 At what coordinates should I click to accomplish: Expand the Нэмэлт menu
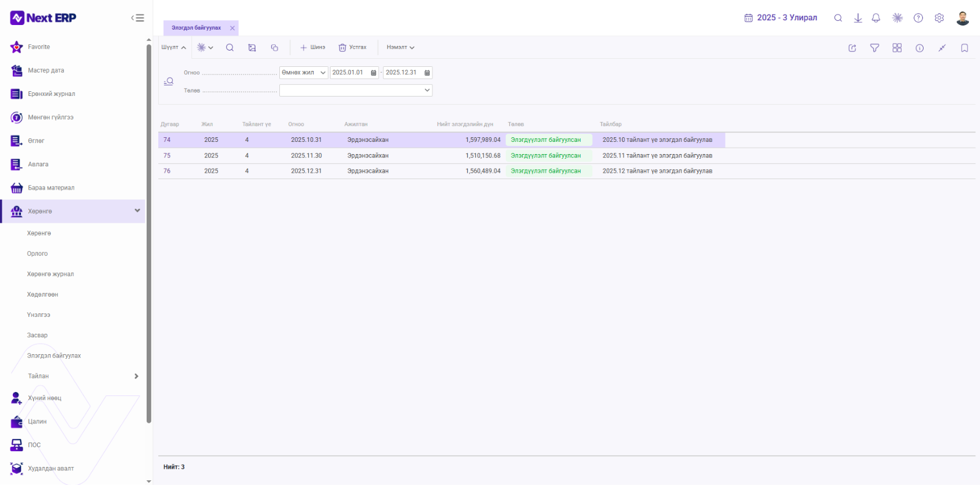tap(400, 48)
